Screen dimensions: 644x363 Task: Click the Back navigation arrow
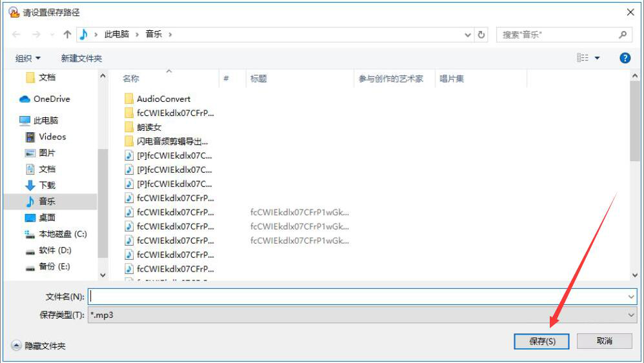pyautogui.click(x=16, y=34)
